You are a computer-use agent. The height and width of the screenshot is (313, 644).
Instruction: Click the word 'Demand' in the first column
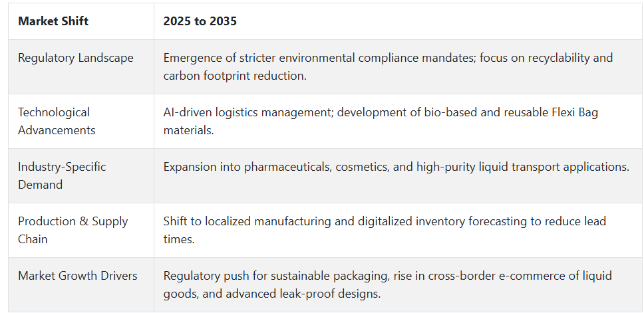tap(40, 185)
